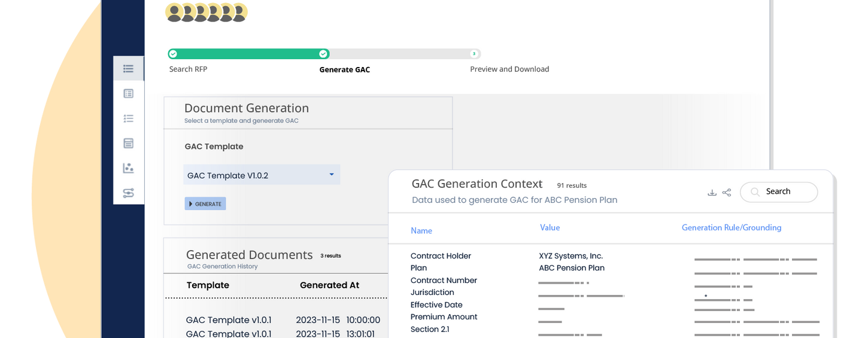Select the numbered list icon in sidebar
The width and height of the screenshot is (868, 338).
coord(128,118)
